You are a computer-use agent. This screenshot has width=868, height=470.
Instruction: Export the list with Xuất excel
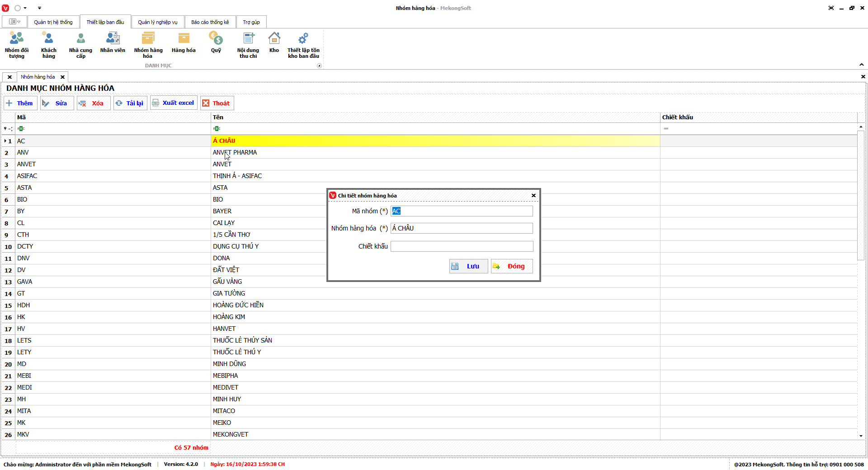click(174, 103)
